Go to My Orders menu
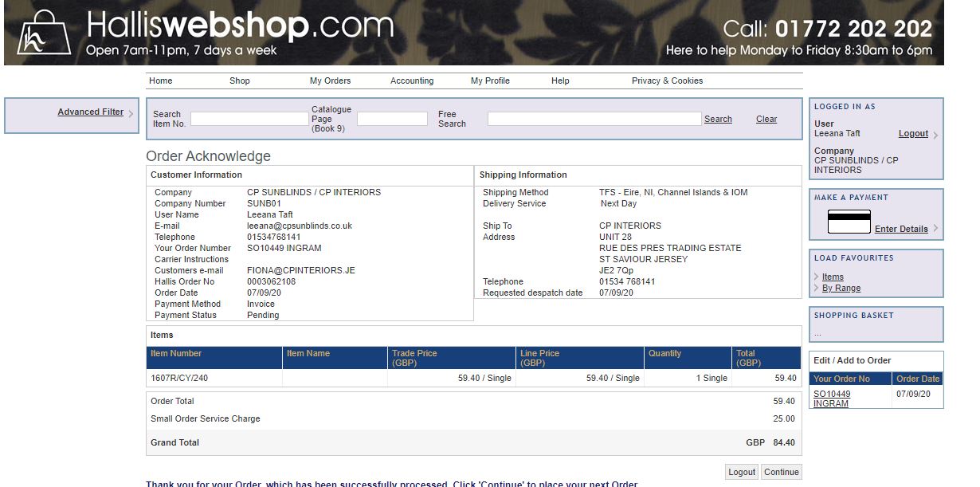Image resolution: width=980 pixels, height=487 pixels. (330, 81)
